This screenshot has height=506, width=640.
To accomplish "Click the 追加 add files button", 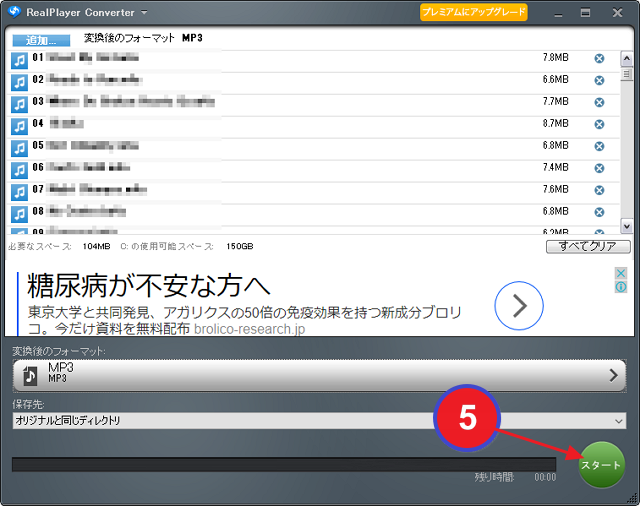I will pos(41,40).
